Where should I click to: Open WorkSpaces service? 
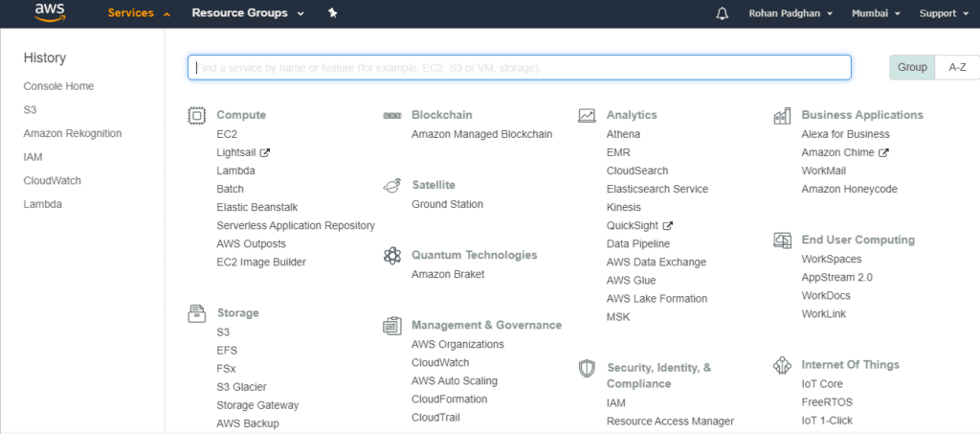pos(832,259)
